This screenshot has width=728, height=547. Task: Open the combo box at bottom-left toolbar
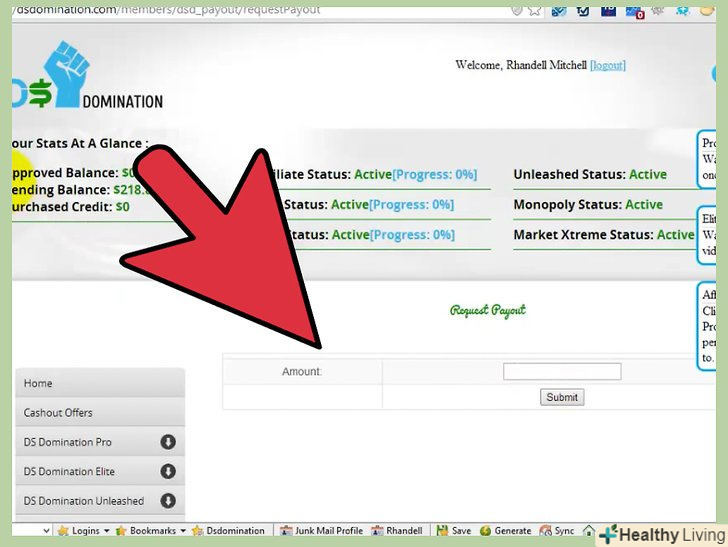[x=31, y=530]
